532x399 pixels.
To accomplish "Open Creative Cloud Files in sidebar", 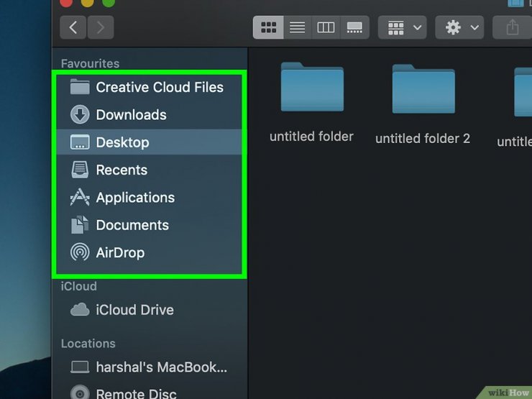I will point(160,87).
